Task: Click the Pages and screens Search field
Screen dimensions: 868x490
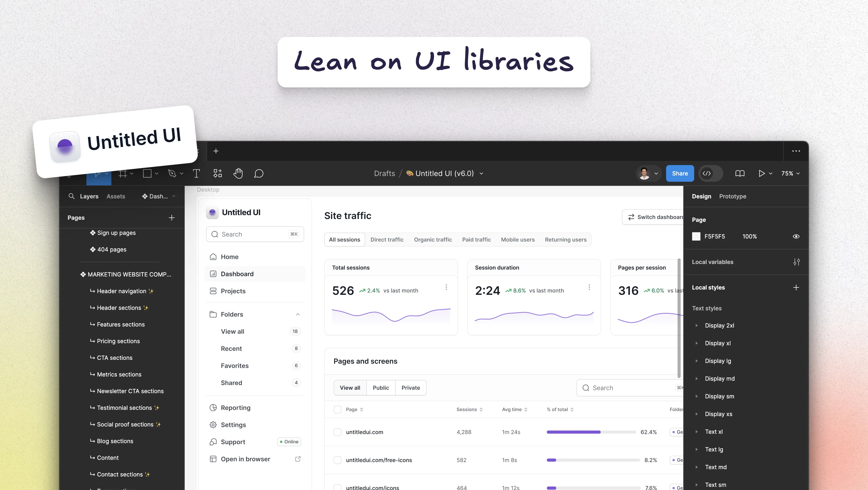Action: pos(630,388)
